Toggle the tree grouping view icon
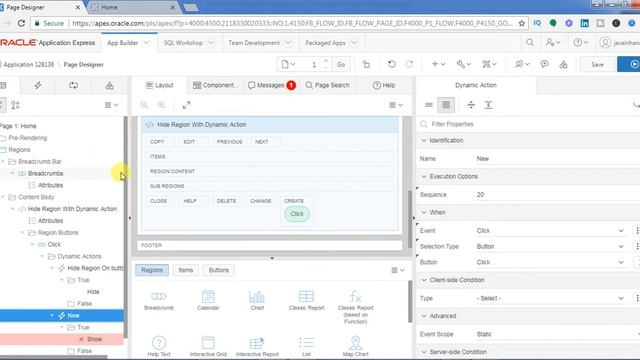This screenshot has height=360, width=640. [x=15, y=105]
